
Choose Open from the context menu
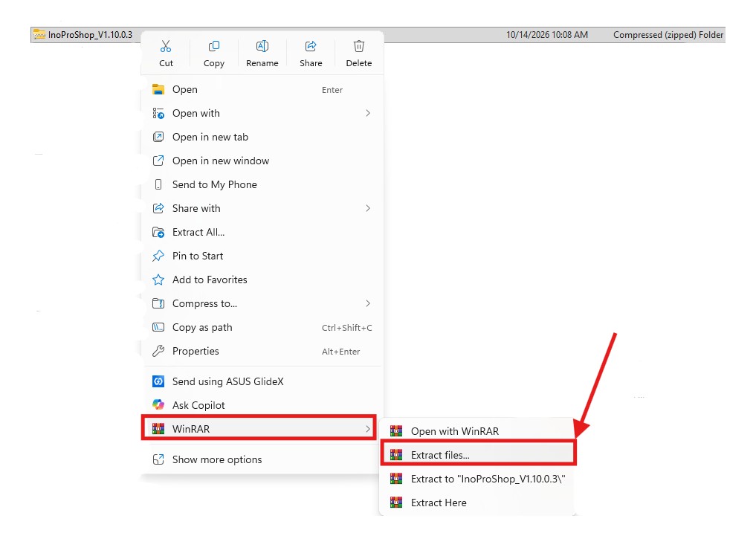click(x=262, y=89)
